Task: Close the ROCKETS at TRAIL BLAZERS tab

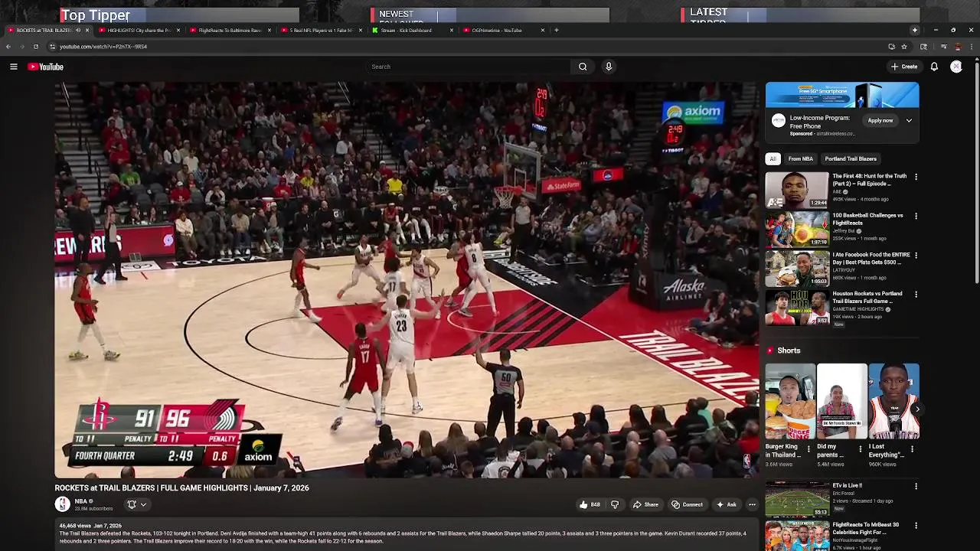Action: 87,31
